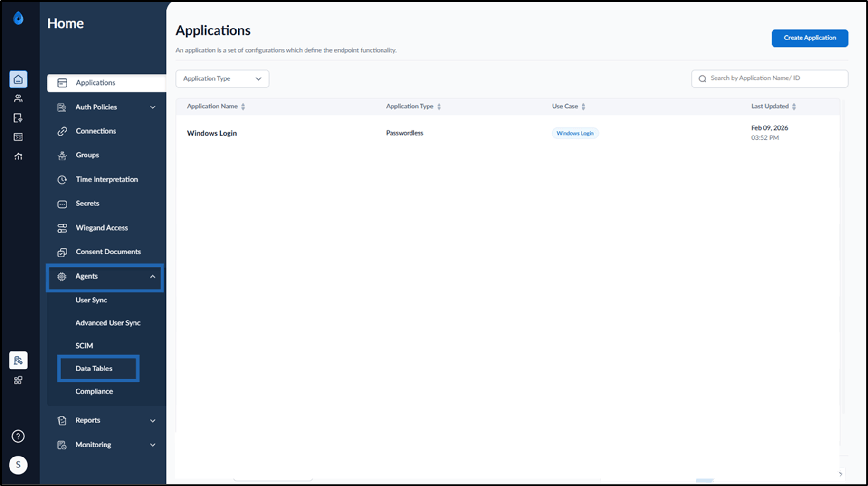Click the Passwordless type cell
The image size is (868, 486).
point(404,133)
